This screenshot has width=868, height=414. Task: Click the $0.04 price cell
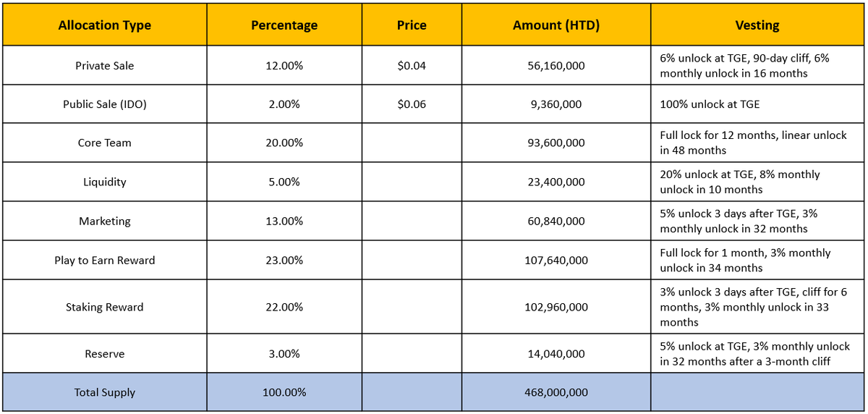[412, 66]
